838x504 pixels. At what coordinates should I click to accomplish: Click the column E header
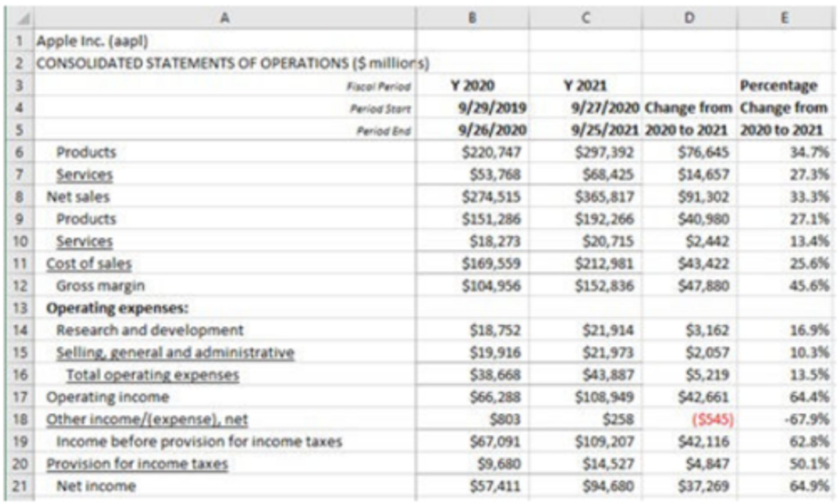(784, 18)
